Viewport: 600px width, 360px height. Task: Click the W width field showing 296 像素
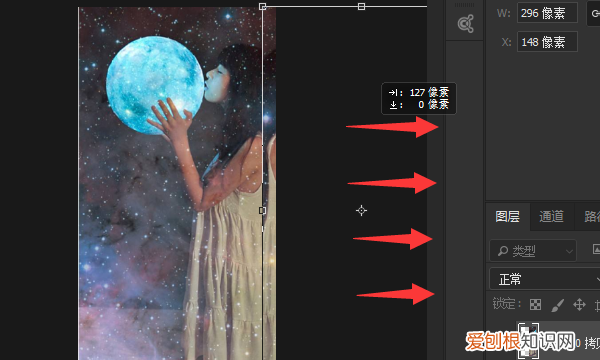click(547, 13)
